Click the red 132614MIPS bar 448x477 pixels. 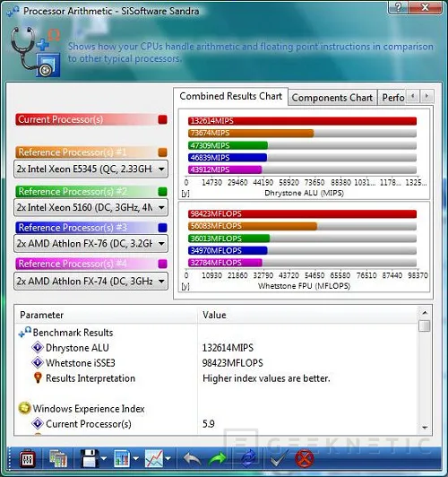tap(302, 121)
